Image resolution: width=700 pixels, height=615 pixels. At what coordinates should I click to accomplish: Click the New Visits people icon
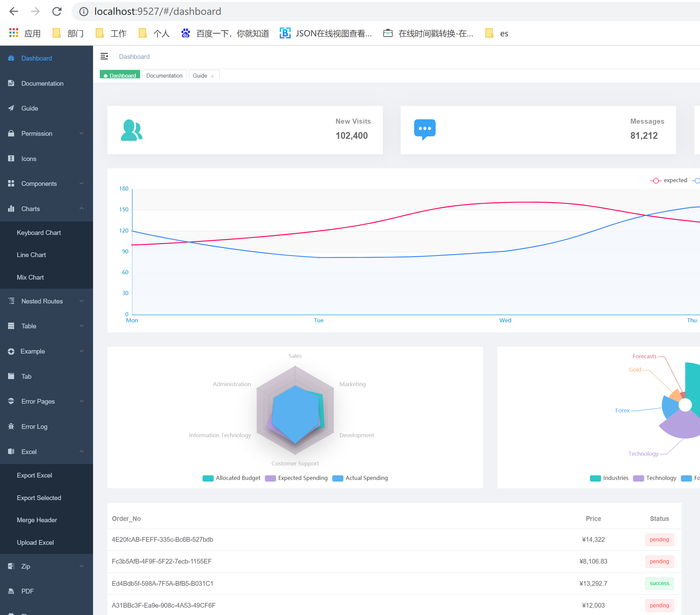tap(132, 130)
